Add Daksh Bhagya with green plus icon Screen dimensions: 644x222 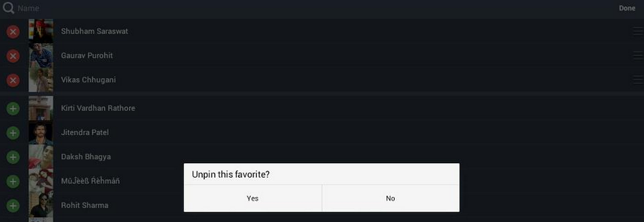click(x=13, y=157)
